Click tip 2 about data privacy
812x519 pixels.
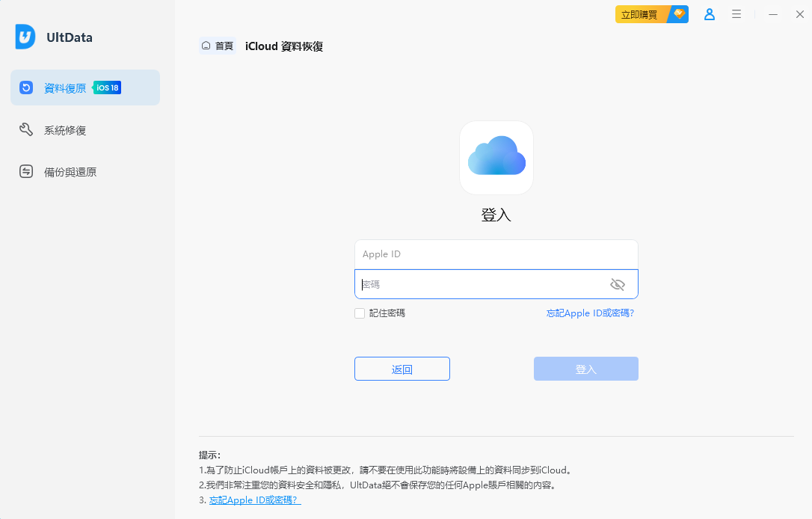[378, 485]
